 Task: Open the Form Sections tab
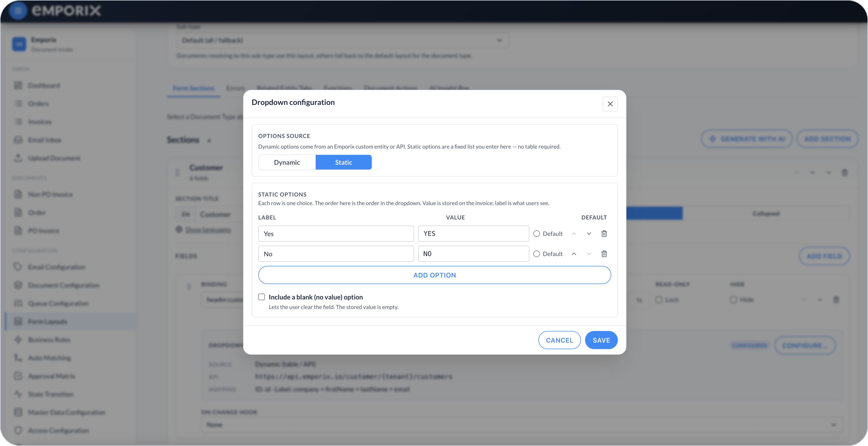point(193,88)
